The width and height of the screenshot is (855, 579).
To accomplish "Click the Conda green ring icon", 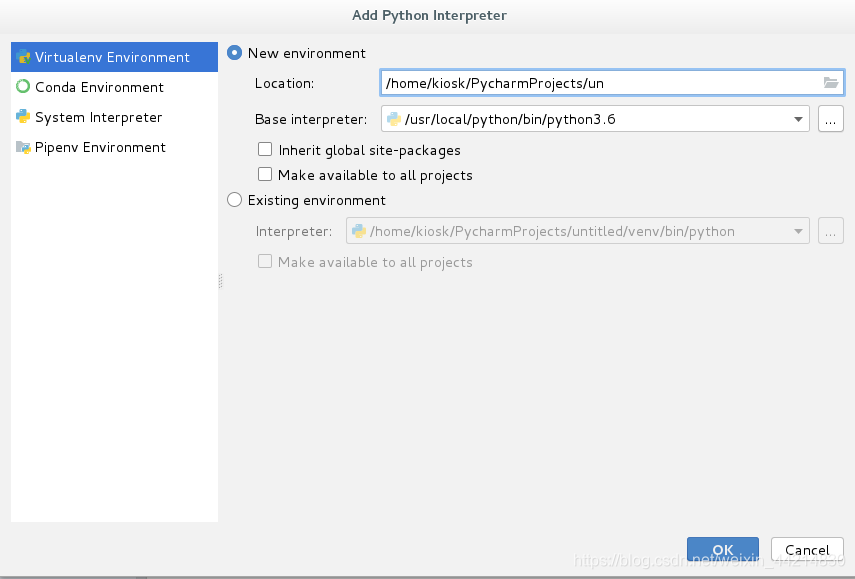I will click(x=23, y=86).
